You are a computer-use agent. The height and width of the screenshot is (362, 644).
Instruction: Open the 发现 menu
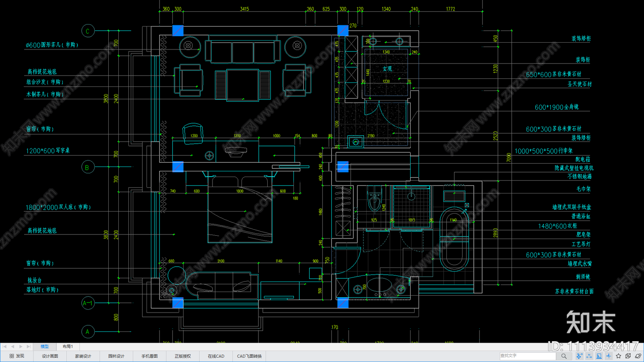coord(17,356)
